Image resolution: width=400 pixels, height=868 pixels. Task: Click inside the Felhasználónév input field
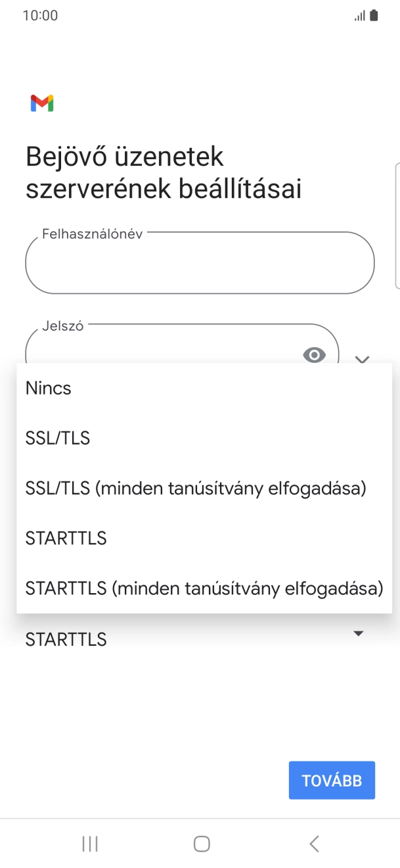tap(199, 263)
